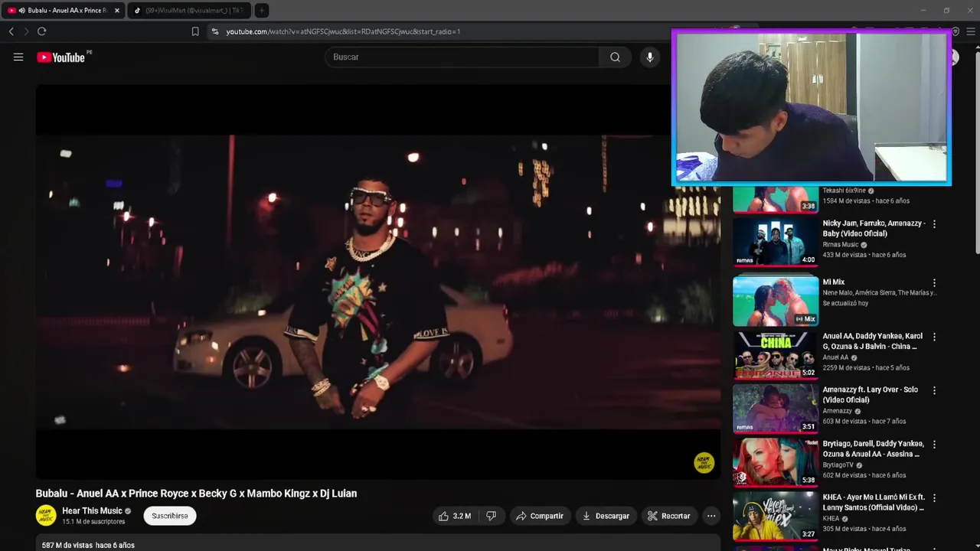Open the Hear This Music channel name

coord(92,511)
